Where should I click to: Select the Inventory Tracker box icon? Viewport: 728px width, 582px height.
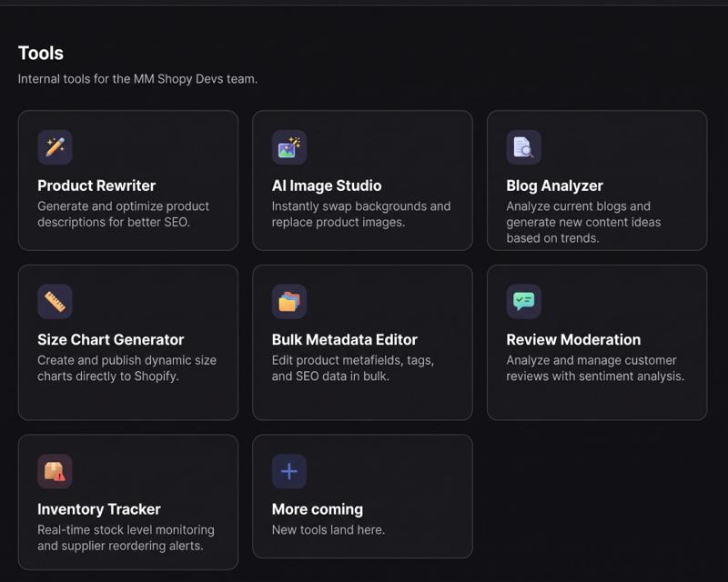pos(55,471)
